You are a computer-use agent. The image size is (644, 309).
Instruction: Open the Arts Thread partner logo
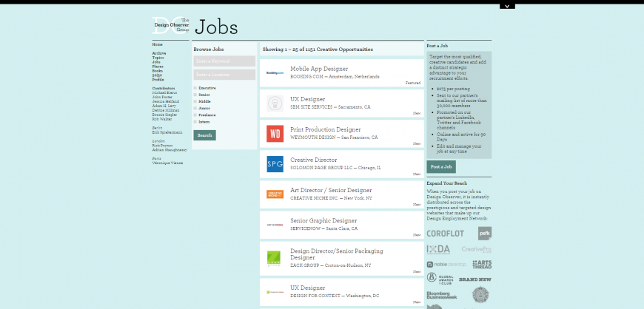(x=482, y=265)
